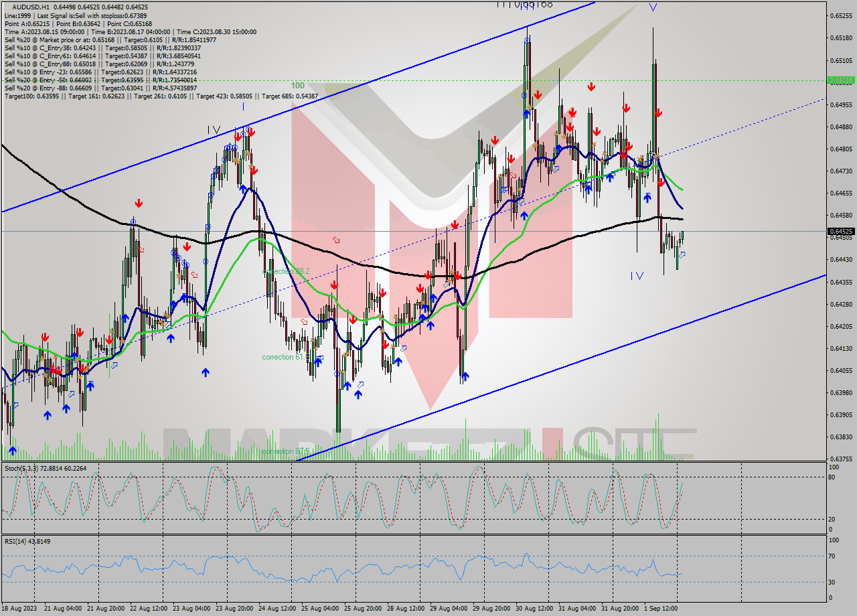This screenshot has width=857, height=616.
Task: Click the 'Sell %10 @ C_Entry38' line
Action: [102, 48]
